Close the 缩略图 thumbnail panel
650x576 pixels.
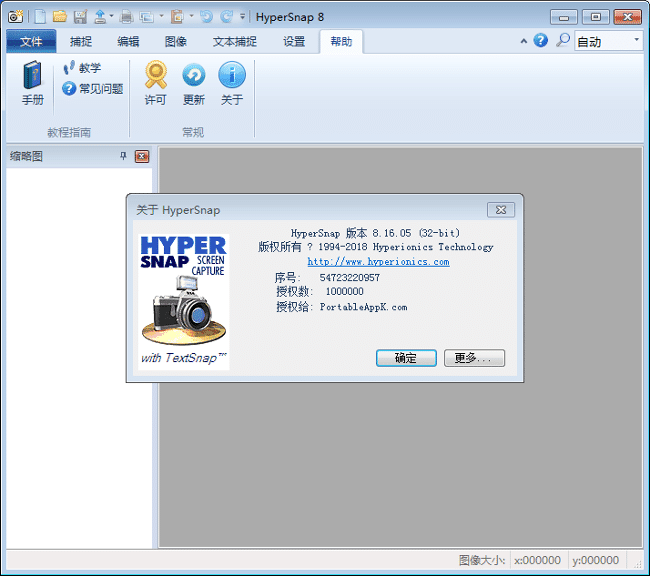point(142,156)
